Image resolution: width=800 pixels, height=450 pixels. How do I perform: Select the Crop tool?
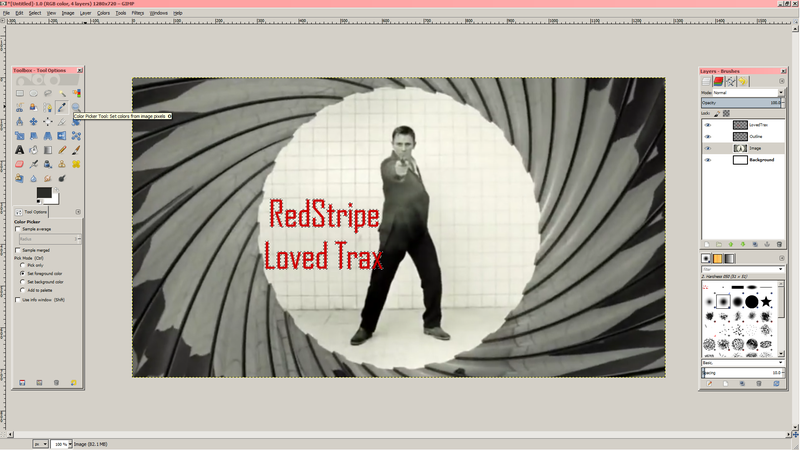pyautogui.click(x=62, y=121)
